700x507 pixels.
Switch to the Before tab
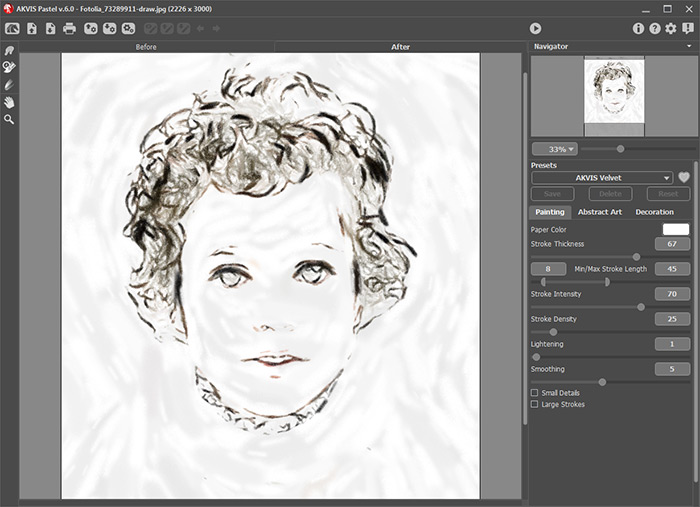tap(146, 47)
